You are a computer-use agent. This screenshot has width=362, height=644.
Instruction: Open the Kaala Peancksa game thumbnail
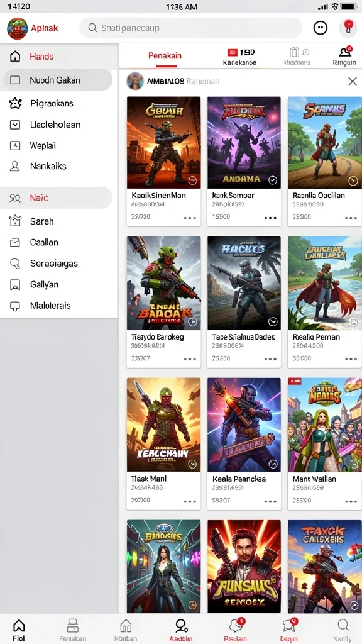[244, 425]
